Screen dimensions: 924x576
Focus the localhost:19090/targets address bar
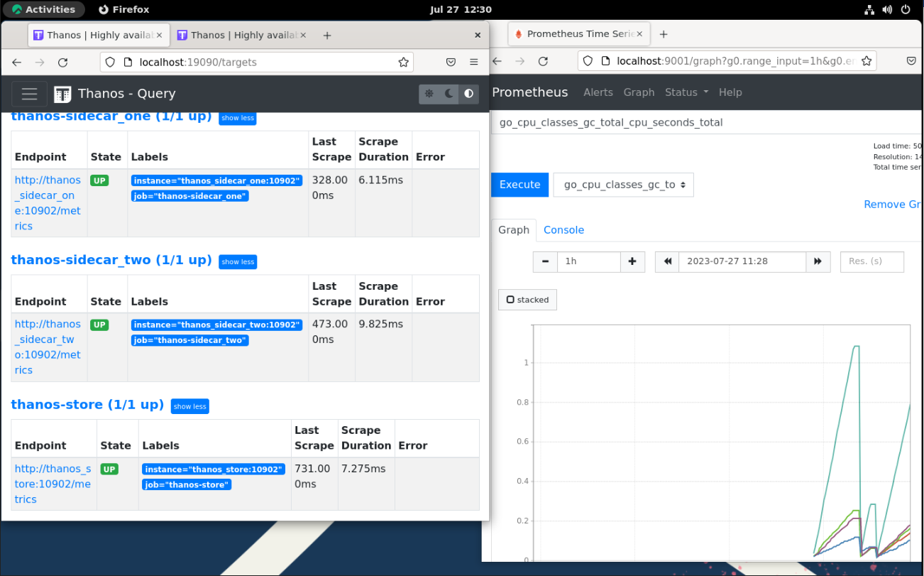click(x=256, y=63)
